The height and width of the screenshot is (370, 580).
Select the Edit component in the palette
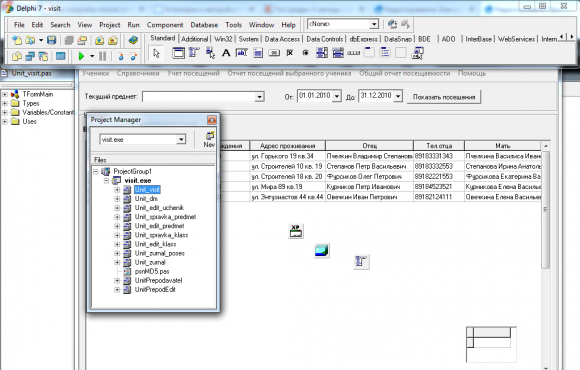click(x=242, y=53)
